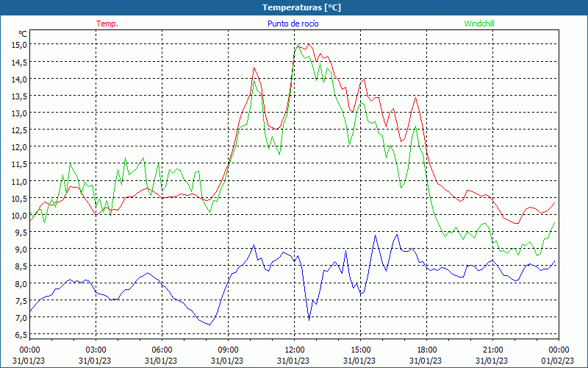Image resolution: width=588 pixels, height=368 pixels.
Task: Select the blue 'Punto de rocío' legend label
Action: pos(293,24)
